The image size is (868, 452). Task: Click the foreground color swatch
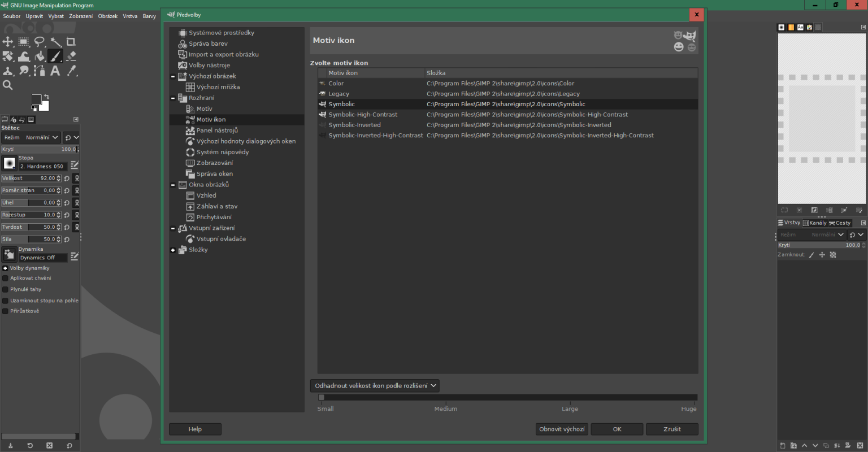point(37,99)
